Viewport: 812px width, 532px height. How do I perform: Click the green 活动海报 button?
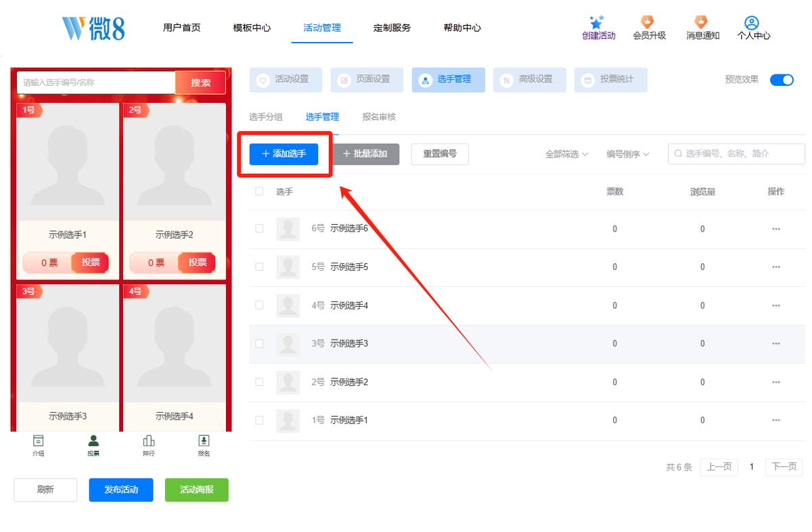pyautogui.click(x=197, y=489)
